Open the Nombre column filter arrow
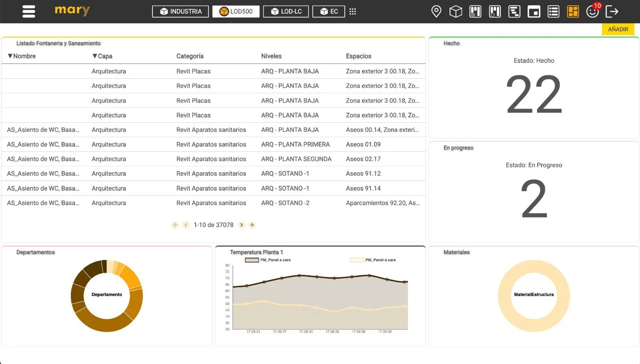The height and width of the screenshot is (364, 640). (10, 56)
